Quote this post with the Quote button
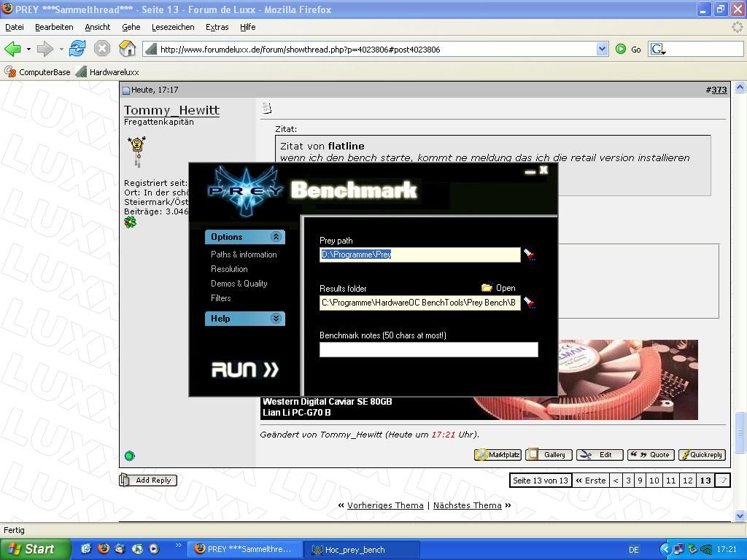 click(651, 455)
